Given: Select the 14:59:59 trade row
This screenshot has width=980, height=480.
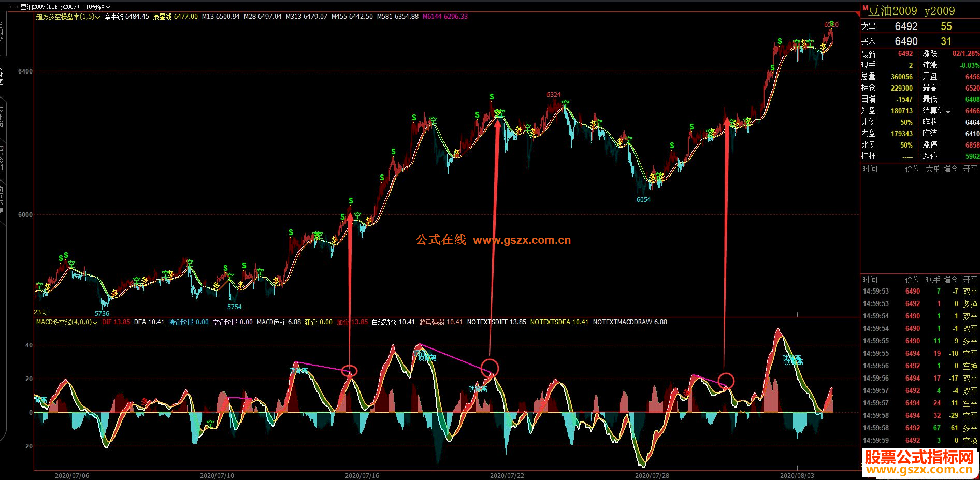Looking at the screenshot, I should [920, 441].
